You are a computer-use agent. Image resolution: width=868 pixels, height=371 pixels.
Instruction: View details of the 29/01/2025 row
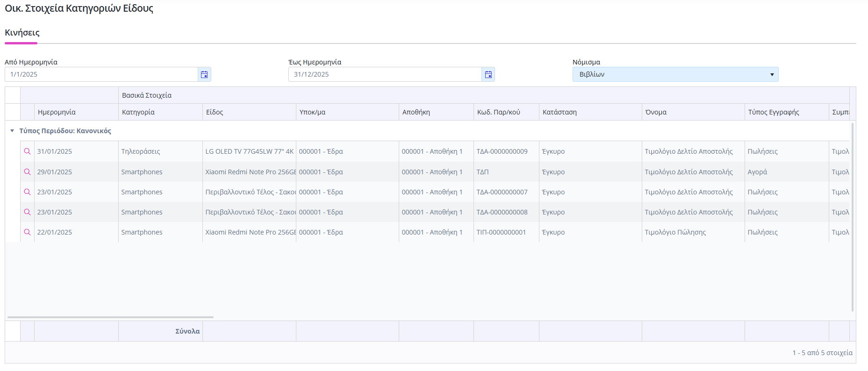coord(27,172)
